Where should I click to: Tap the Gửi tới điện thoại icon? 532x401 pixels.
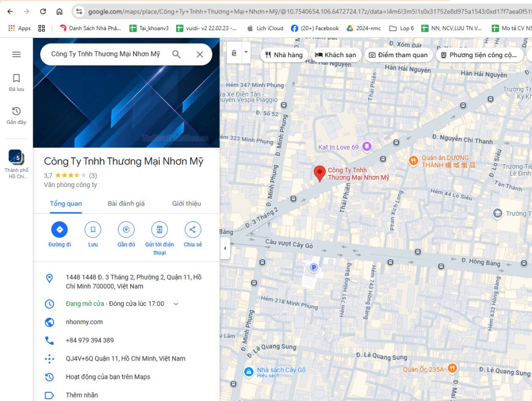pyautogui.click(x=159, y=229)
